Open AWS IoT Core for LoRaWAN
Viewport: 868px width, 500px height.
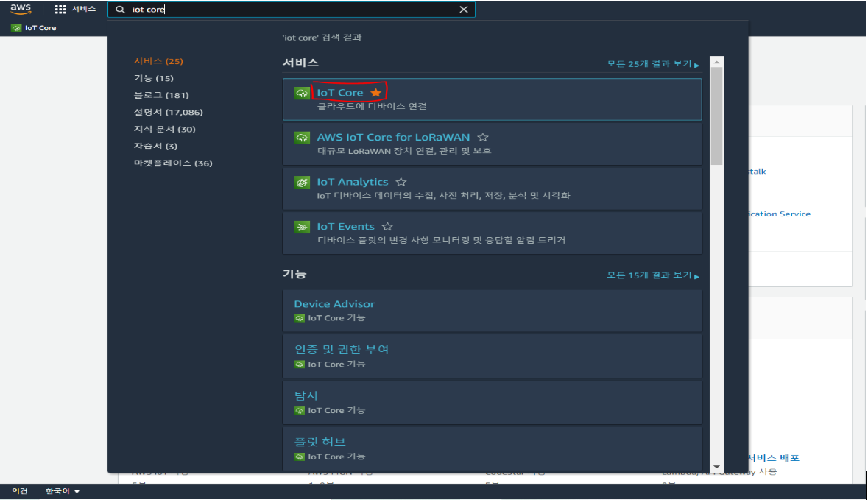[393, 137]
